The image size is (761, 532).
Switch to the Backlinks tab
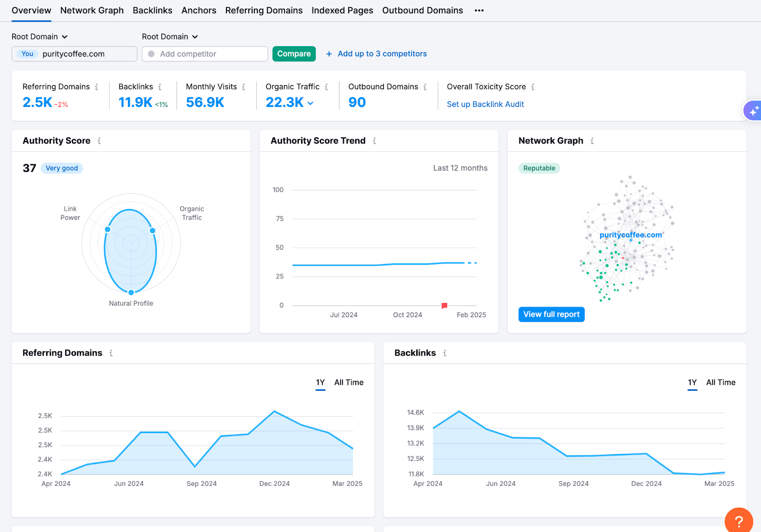coord(152,10)
